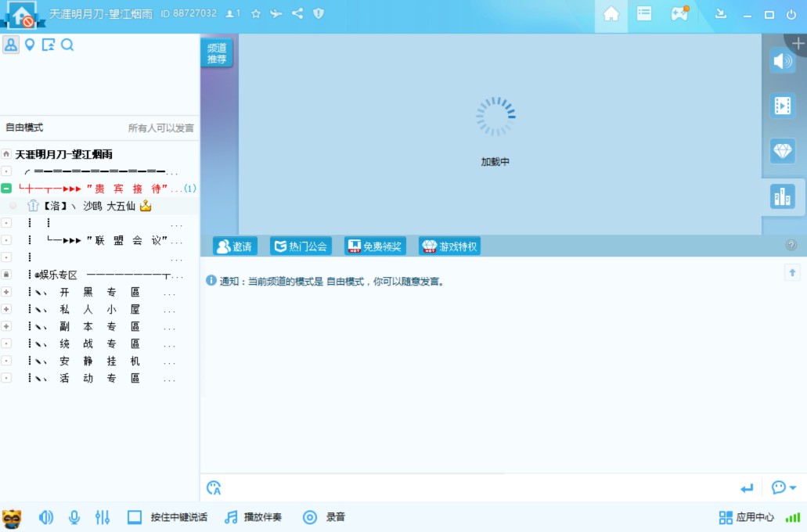The width and height of the screenshot is (807, 532).
Task: Select the 安静挂机 channel
Action: 99,361
